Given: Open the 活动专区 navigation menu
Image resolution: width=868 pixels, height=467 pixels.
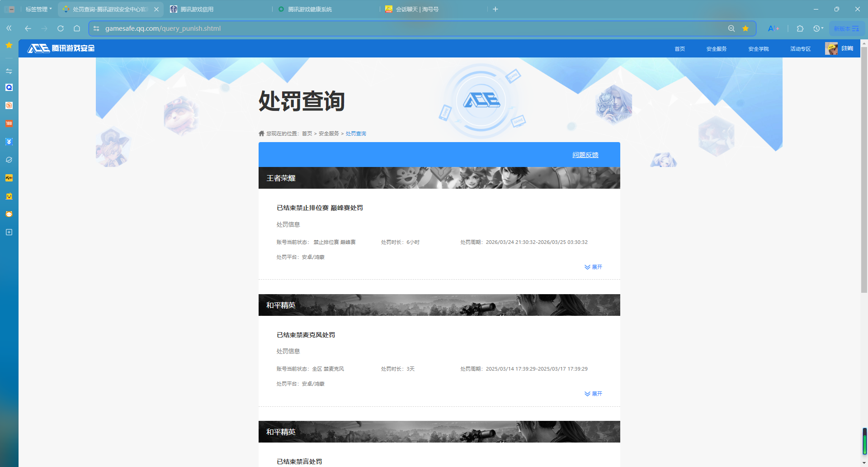Looking at the screenshot, I should (801, 49).
